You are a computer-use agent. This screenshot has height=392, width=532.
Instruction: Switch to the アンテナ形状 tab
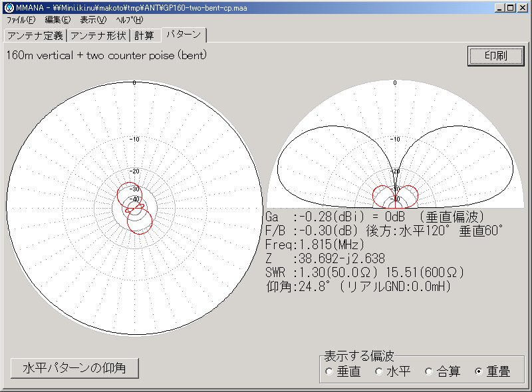pos(98,35)
